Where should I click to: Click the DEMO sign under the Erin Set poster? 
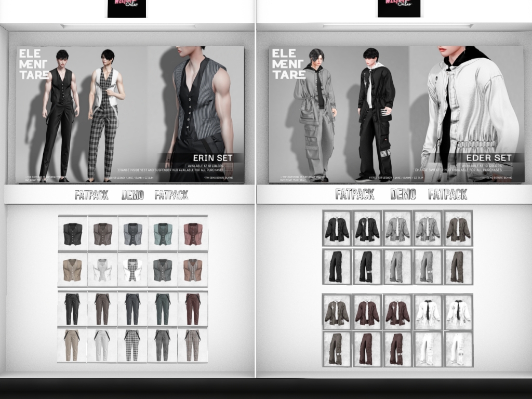point(132,195)
